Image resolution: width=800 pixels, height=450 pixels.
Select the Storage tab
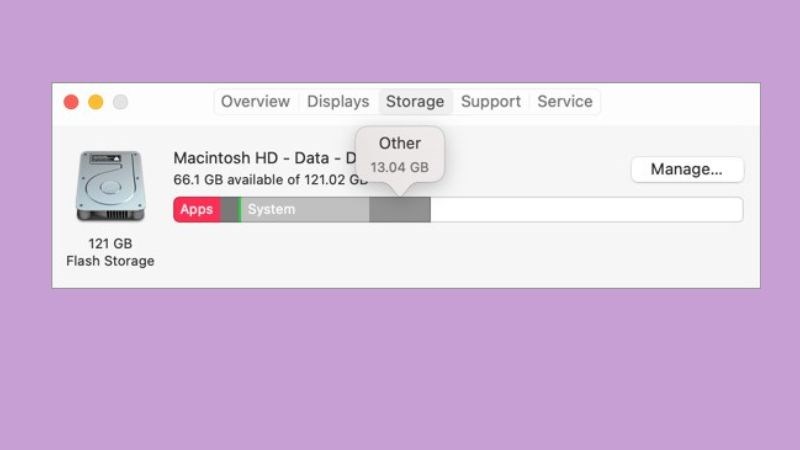(415, 102)
